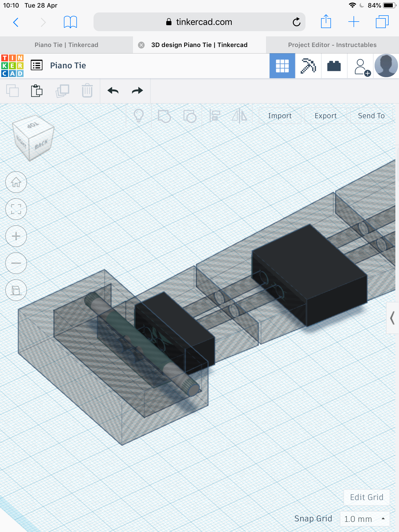Open Safari bookmarks book icon

pyautogui.click(x=70, y=22)
